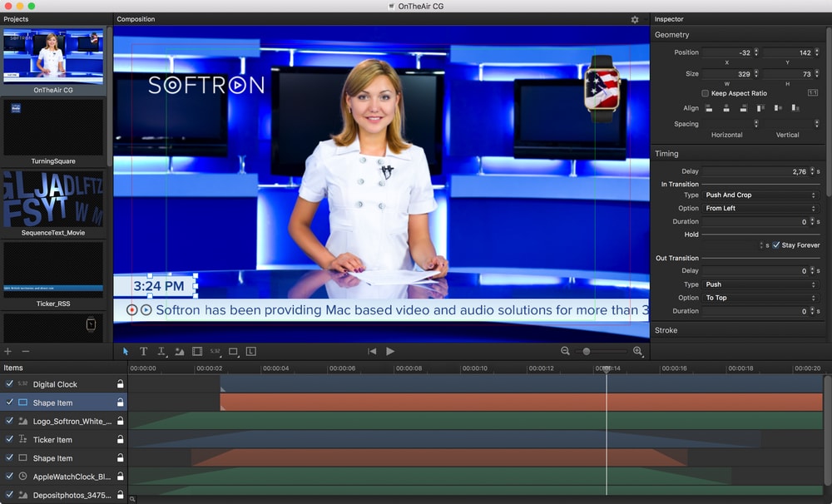Open Out Transition Type dropdown Push
The width and height of the screenshot is (832, 504).
[x=760, y=284]
